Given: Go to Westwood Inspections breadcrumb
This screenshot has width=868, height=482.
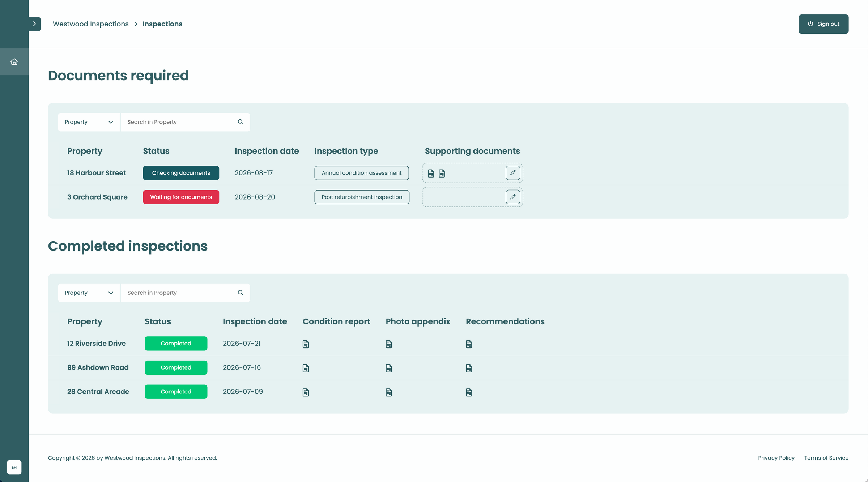Looking at the screenshot, I should [90, 24].
